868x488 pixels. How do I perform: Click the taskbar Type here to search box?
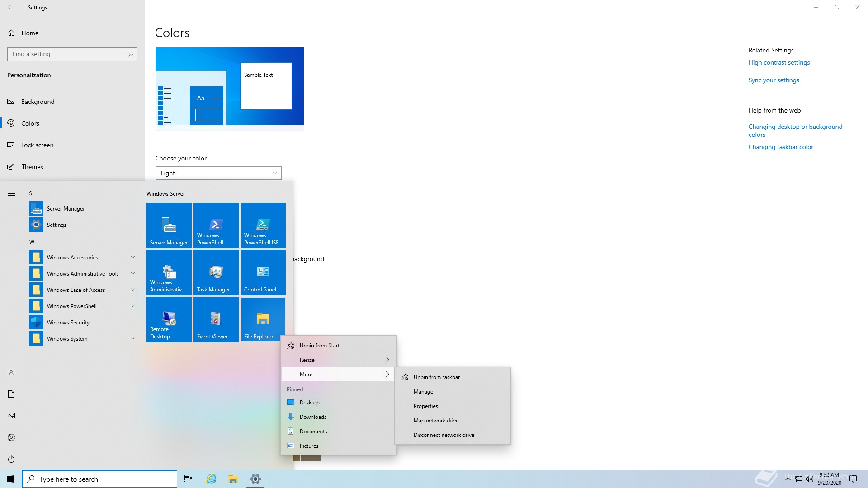point(99,479)
